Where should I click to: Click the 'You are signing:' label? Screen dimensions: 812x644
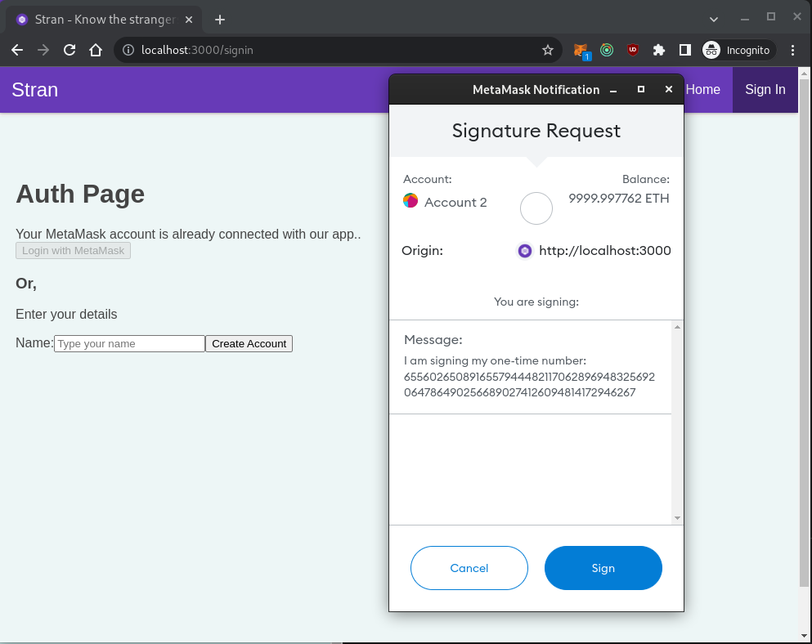click(x=536, y=302)
